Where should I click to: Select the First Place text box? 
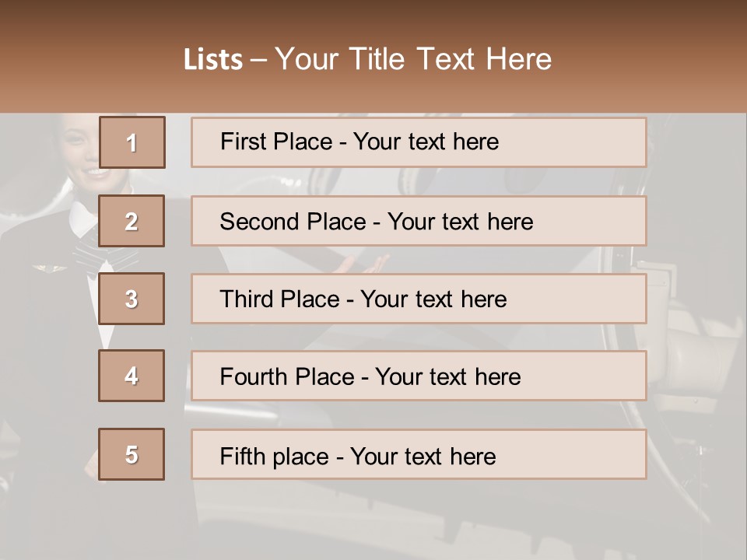click(419, 142)
